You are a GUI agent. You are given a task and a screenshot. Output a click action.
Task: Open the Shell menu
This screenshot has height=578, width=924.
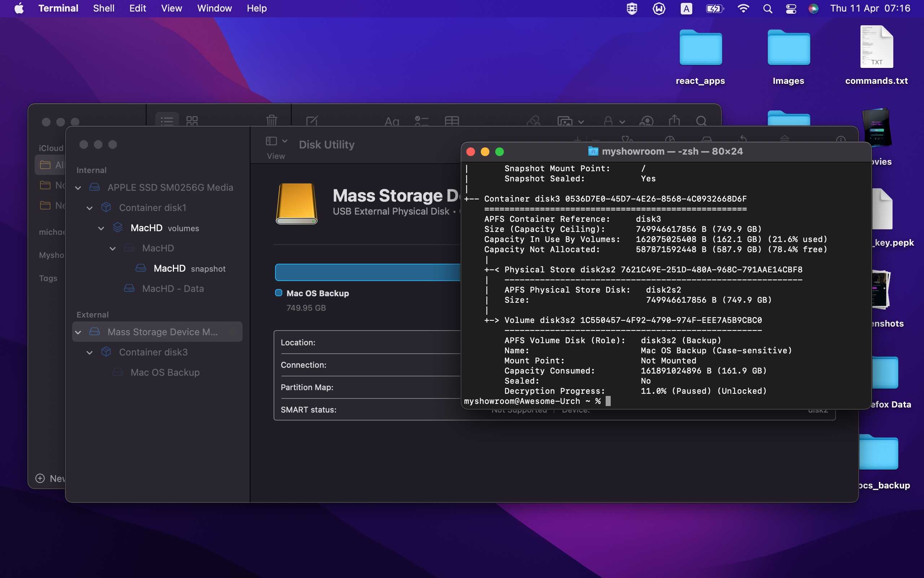click(x=104, y=8)
